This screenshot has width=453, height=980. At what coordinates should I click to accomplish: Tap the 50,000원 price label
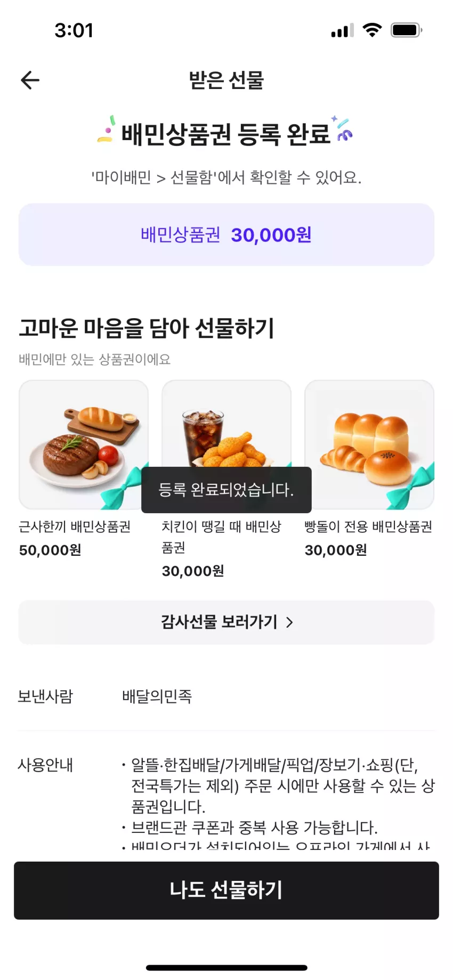coord(50,550)
